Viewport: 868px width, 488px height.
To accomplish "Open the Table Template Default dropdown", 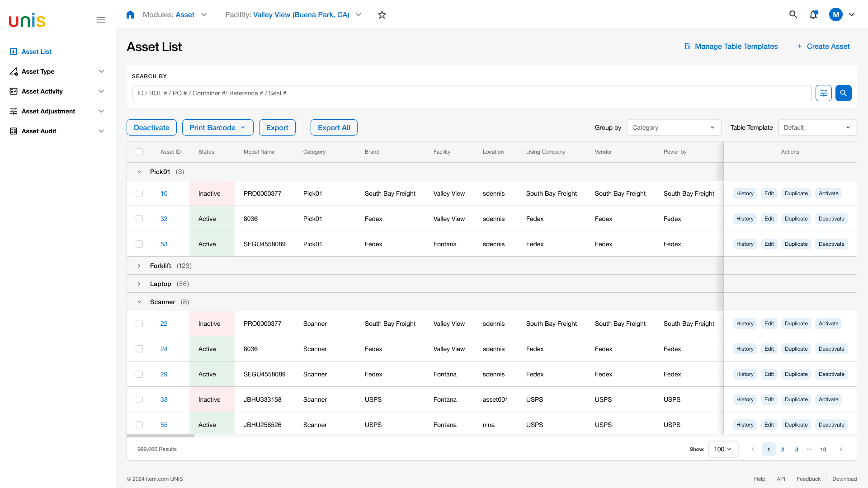I will point(817,127).
